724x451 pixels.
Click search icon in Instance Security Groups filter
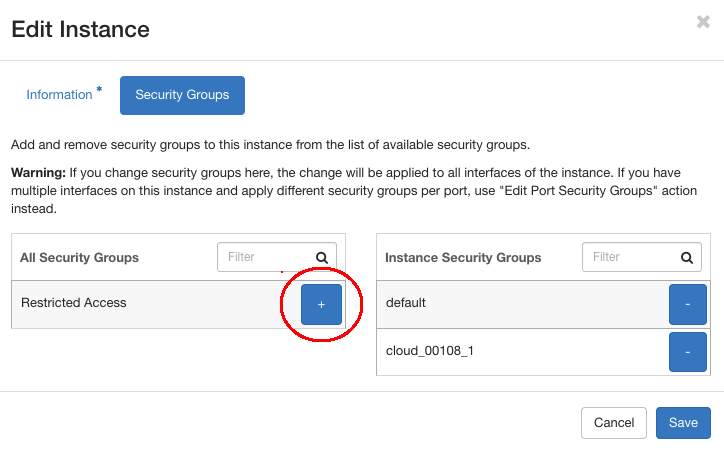point(687,258)
